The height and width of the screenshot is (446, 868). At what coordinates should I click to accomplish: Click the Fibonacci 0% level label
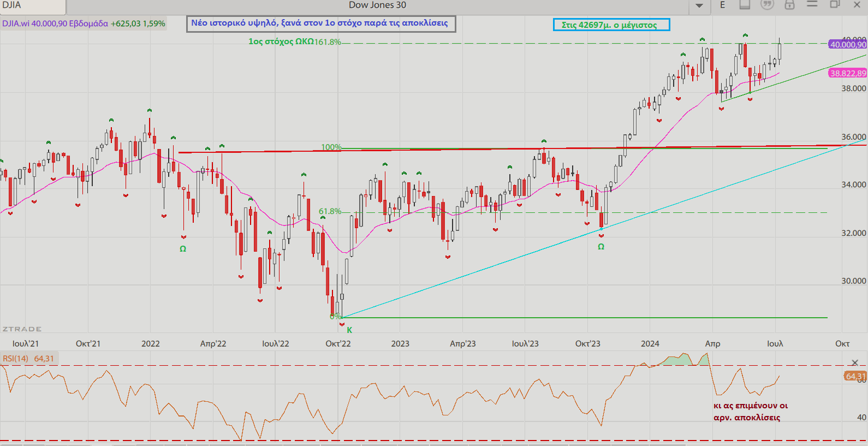[335, 317]
